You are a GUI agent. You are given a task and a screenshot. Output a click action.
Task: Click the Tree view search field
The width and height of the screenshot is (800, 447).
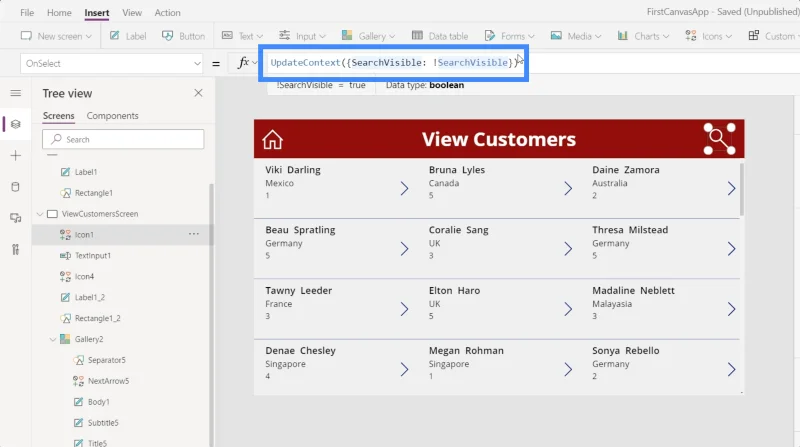click(123, 139)
